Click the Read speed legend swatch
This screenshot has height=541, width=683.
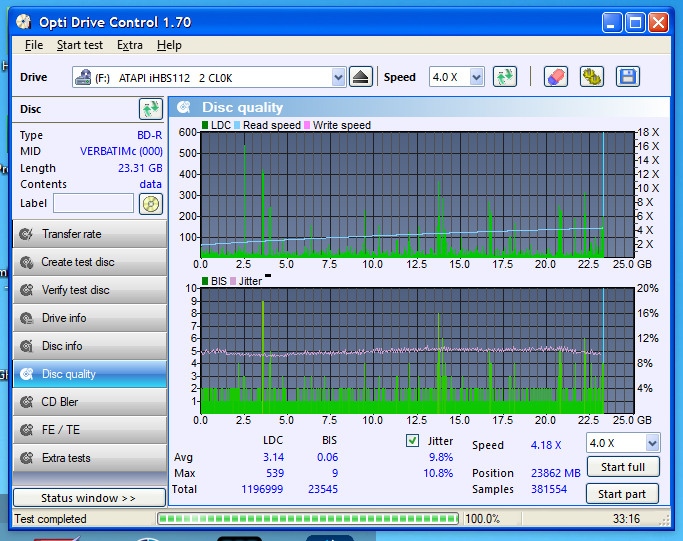tap(237, 125)
